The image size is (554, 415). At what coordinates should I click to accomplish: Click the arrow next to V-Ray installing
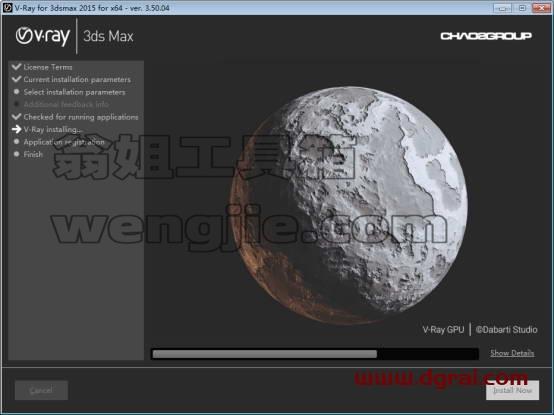click(16, 129)
